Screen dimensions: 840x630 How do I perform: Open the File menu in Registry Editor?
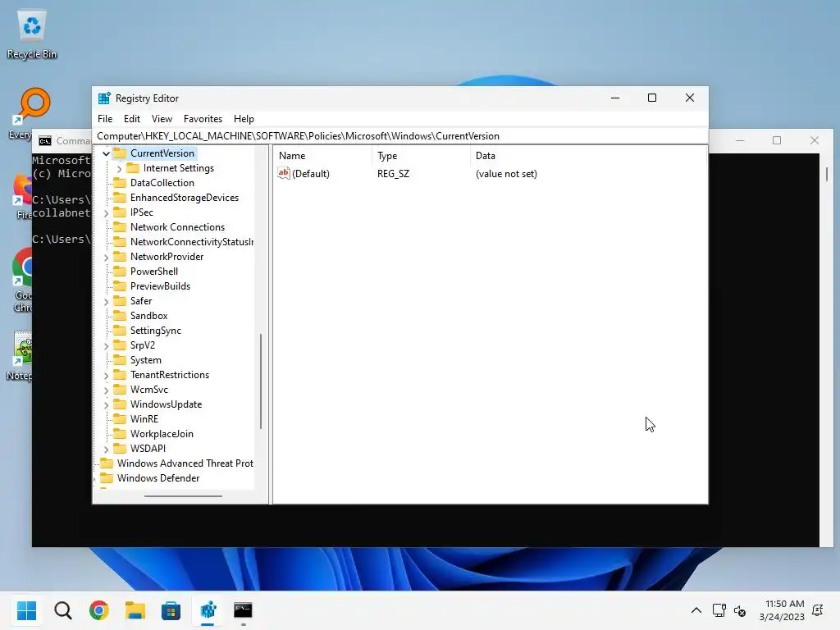tap(105, 119)
